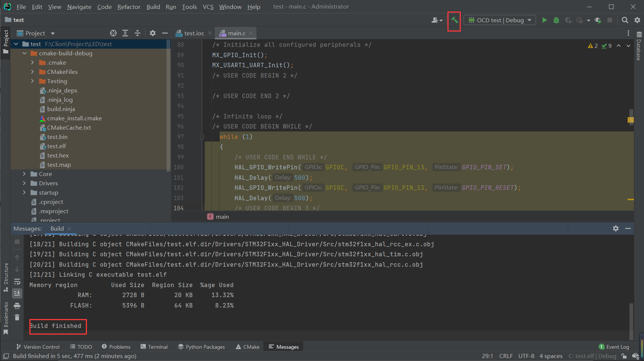Viewport: 644px width, 361px height.
Task: Click the print icon in Messages
Action: click(x=17, y=306)
